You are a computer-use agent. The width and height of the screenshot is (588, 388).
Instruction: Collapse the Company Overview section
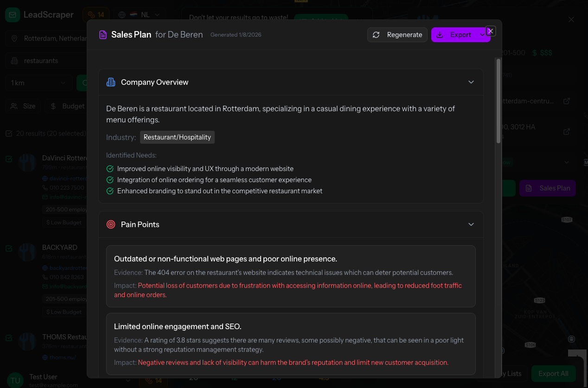[471, 82]
